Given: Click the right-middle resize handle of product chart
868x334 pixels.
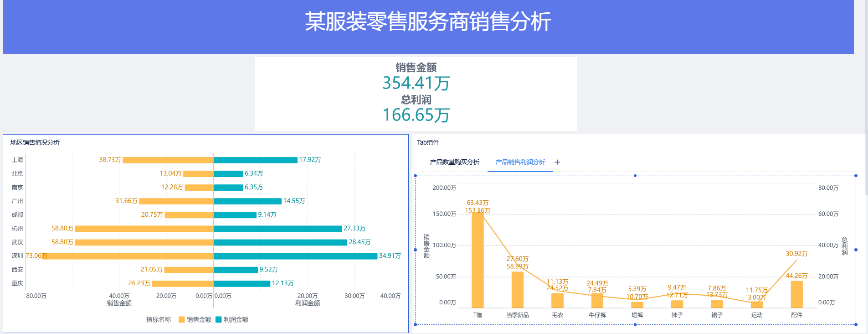Looking at the screenshot, I should [856, 250].
